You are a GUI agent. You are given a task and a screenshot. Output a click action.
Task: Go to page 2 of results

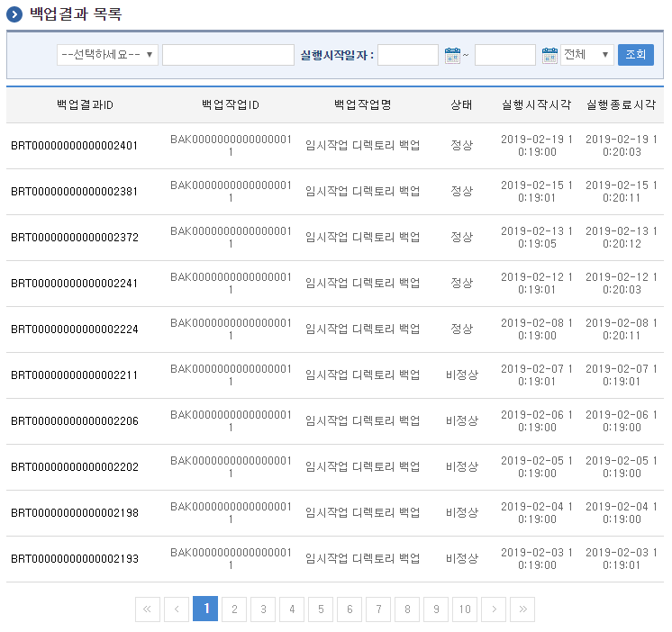[234, 609]
